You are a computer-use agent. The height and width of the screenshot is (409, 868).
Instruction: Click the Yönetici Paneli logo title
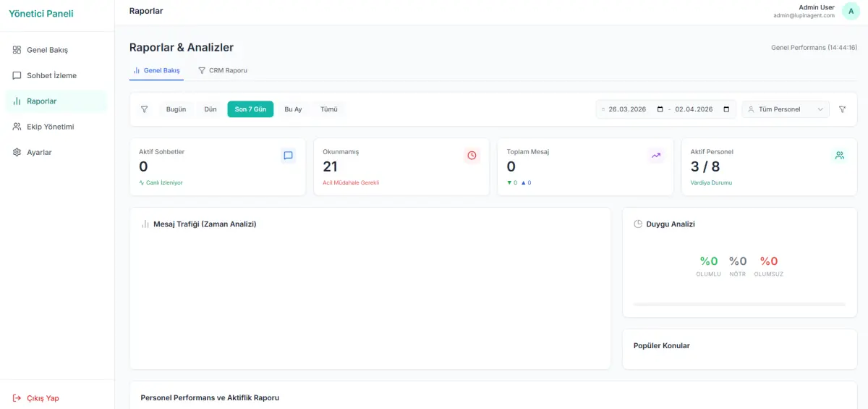tap(41, 14)
